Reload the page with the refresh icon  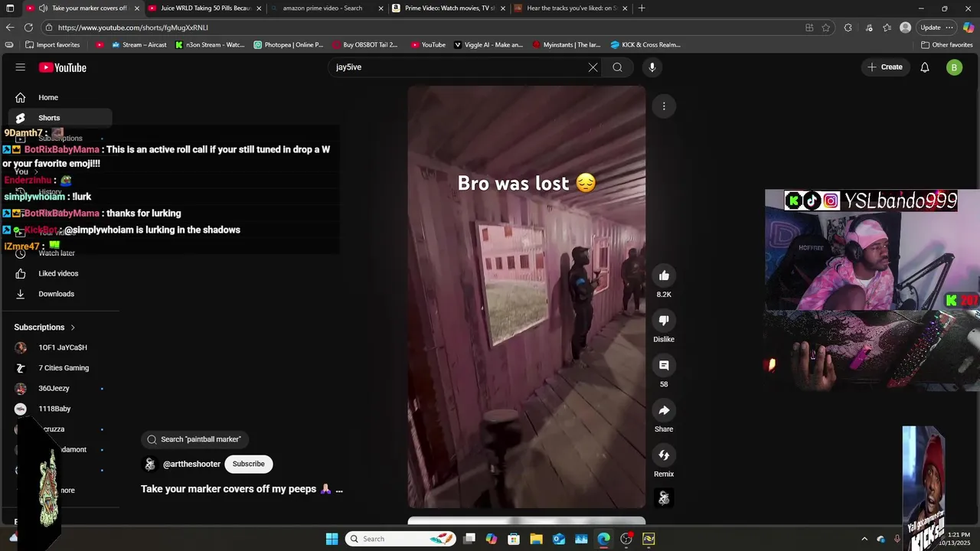28,28
